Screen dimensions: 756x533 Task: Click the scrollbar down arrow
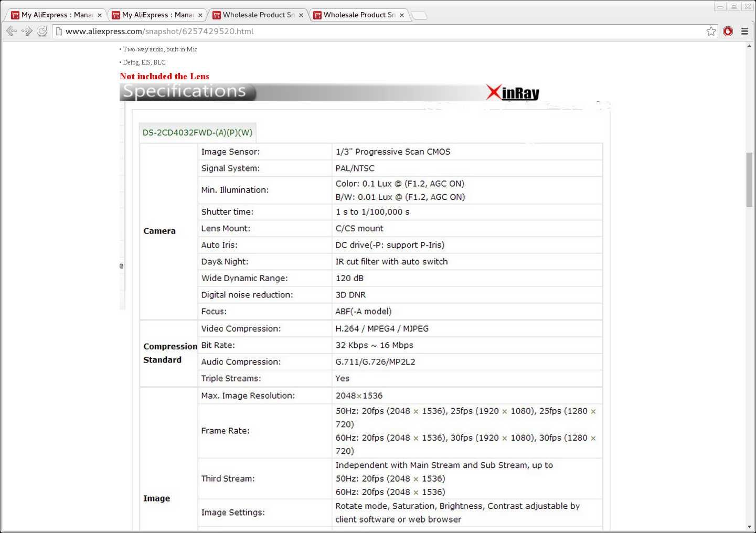(x=749, y=527)
